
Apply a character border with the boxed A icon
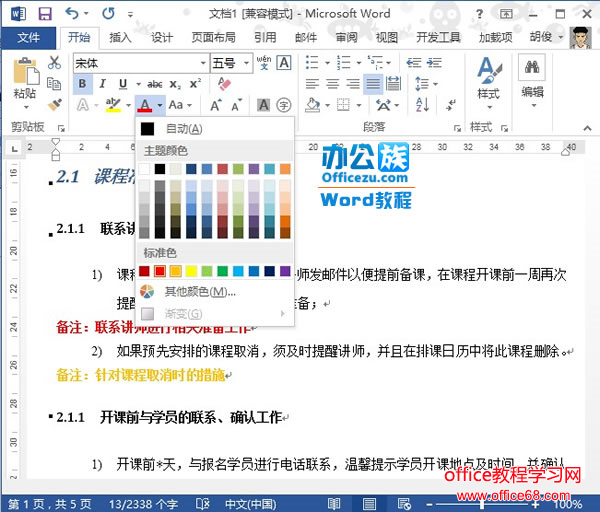284,62
